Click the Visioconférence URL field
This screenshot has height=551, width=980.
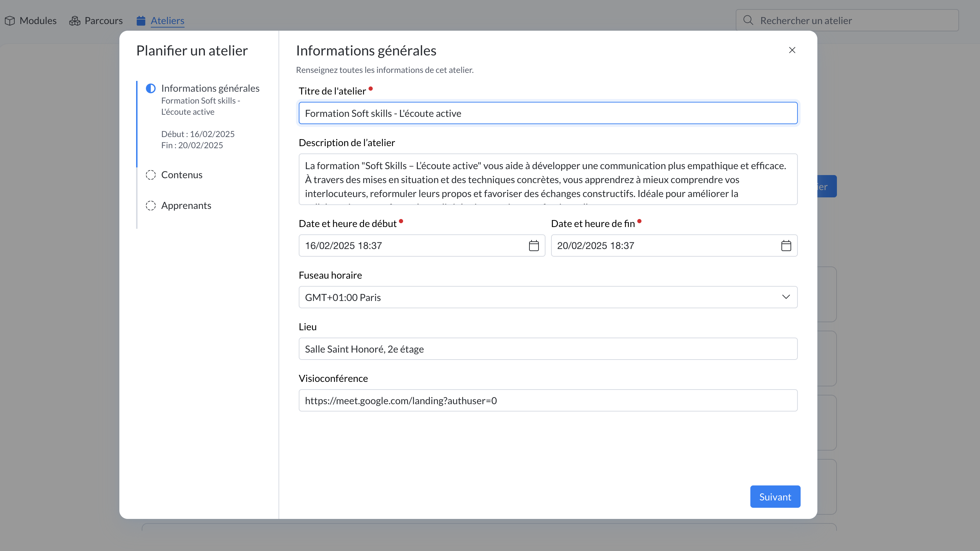coord(548,400)
